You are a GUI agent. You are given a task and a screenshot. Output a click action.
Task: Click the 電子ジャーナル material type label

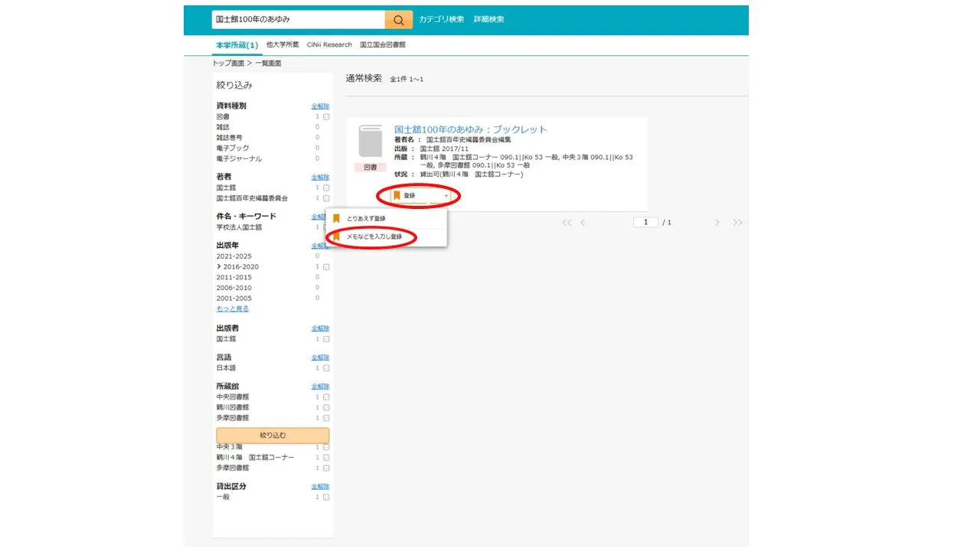coord(239,159)
